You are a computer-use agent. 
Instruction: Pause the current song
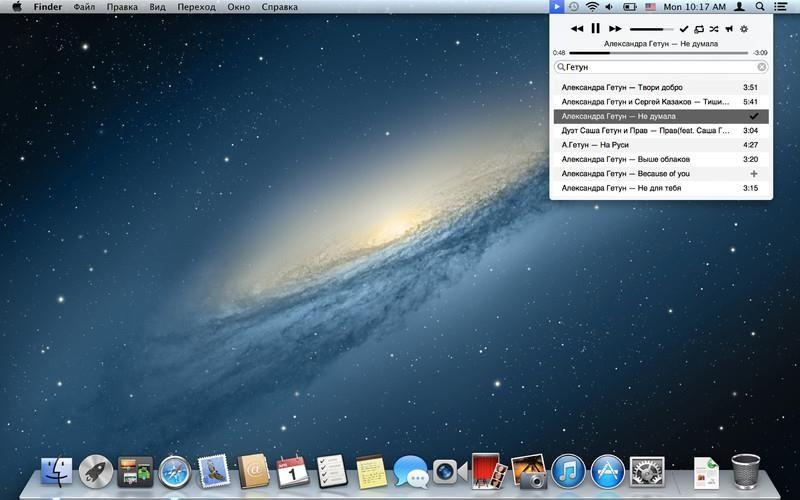595,29
